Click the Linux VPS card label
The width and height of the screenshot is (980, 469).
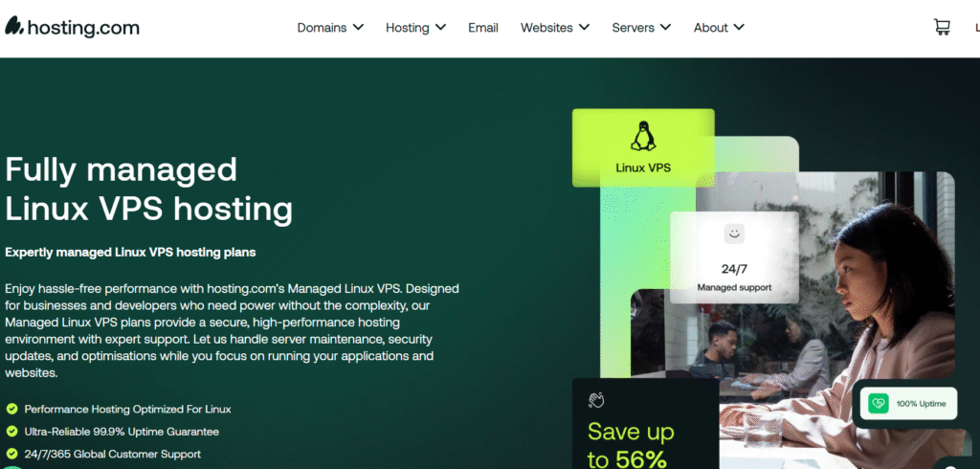[643, 167]
